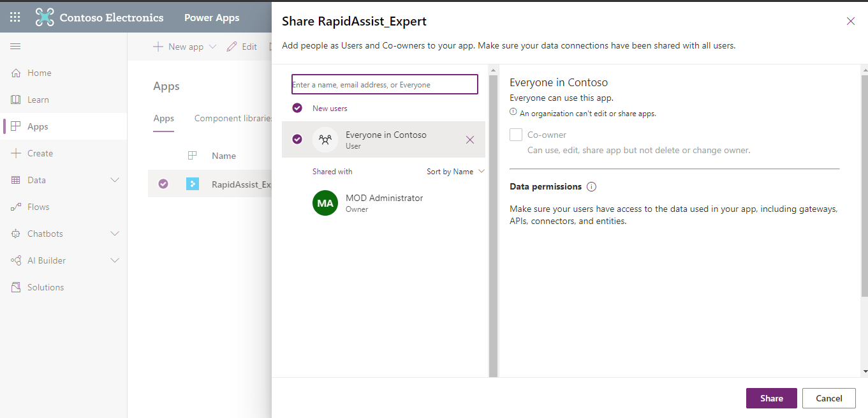
Task: Enable the Co-owner checkbox
Action: coord(516,135)
